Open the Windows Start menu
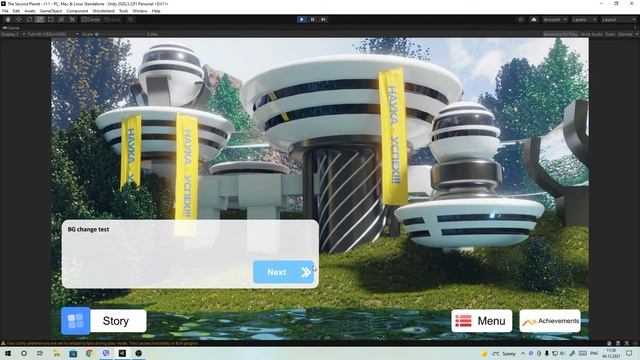The height and width of the screenshot is (360, 640). [7, 353]
